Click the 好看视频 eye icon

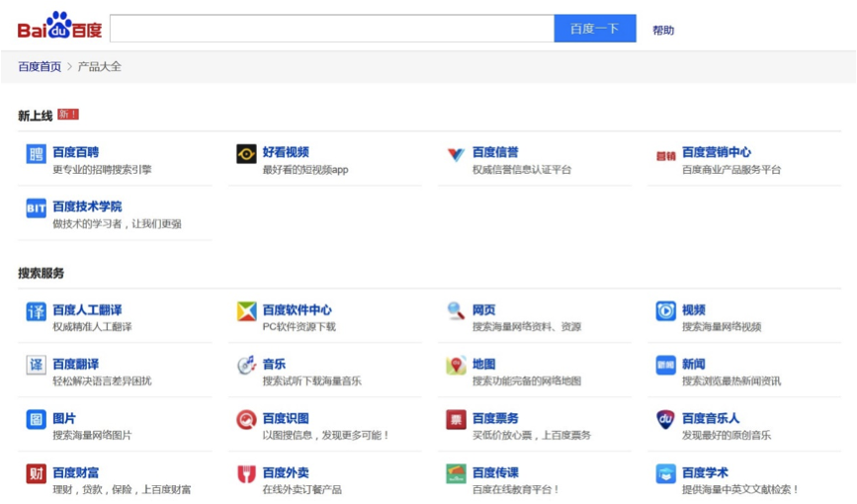click(246, 153)
